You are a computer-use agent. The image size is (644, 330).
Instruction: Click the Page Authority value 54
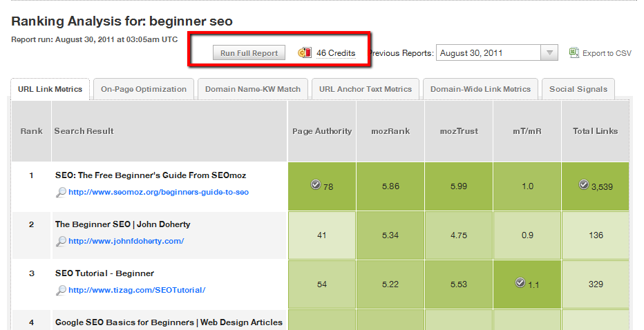click(321, 284)
